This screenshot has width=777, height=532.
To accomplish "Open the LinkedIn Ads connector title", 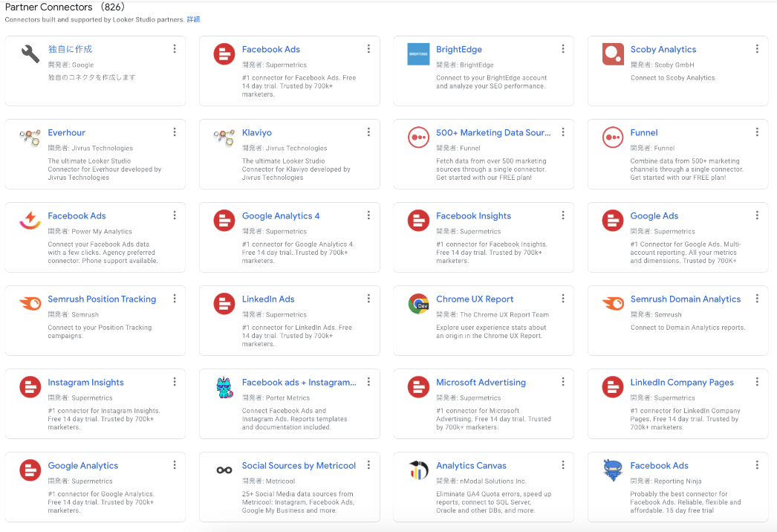I will [268, 299].
